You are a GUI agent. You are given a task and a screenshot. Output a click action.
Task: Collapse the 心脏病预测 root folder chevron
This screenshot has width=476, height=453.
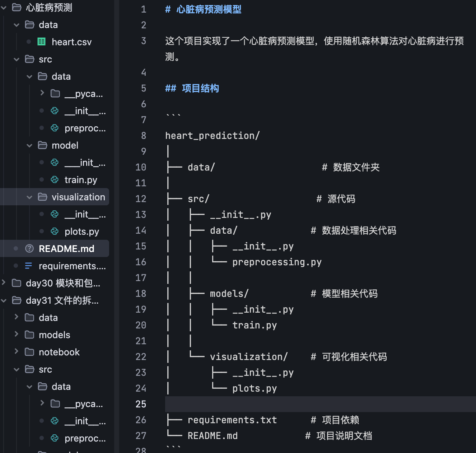coord(4,7)
